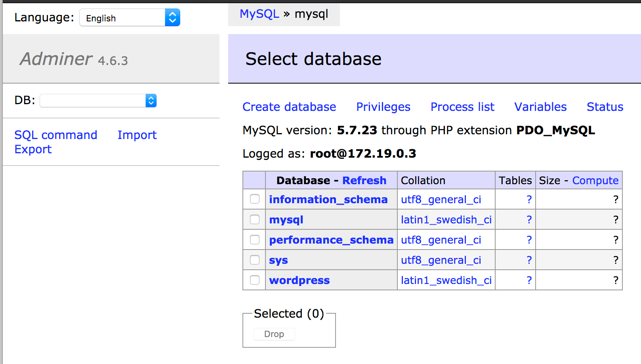Open the wordpress database
This screenshot has height=364, width=641.
click(x=300, y=280)
